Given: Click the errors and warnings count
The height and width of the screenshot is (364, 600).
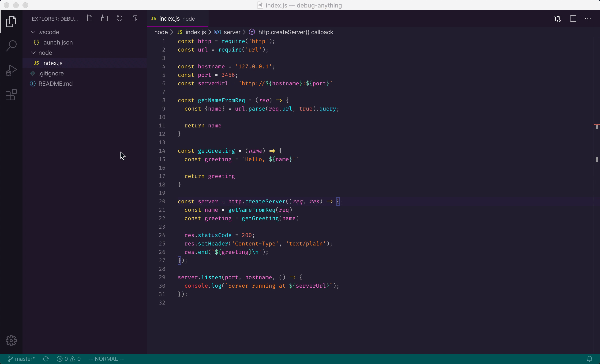Looking at the screenshot, I should (69, 359).
